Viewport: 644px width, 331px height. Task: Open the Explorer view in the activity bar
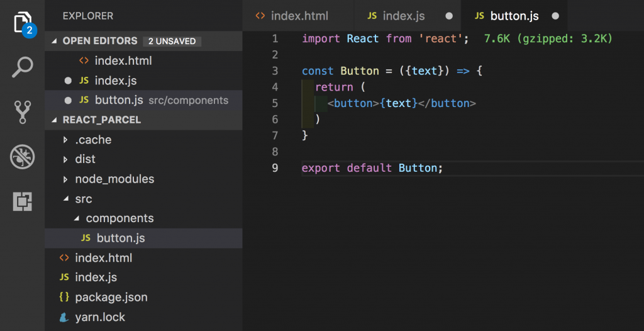(23, 23)
